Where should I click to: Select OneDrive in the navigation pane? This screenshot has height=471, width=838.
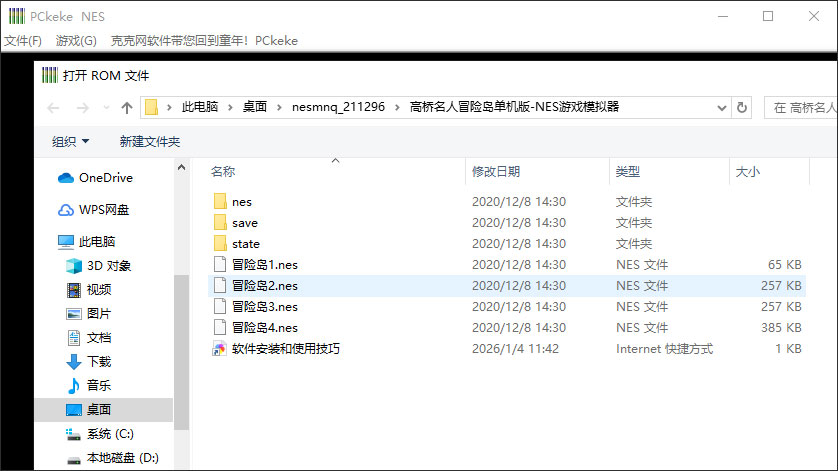tap(106, 177)
